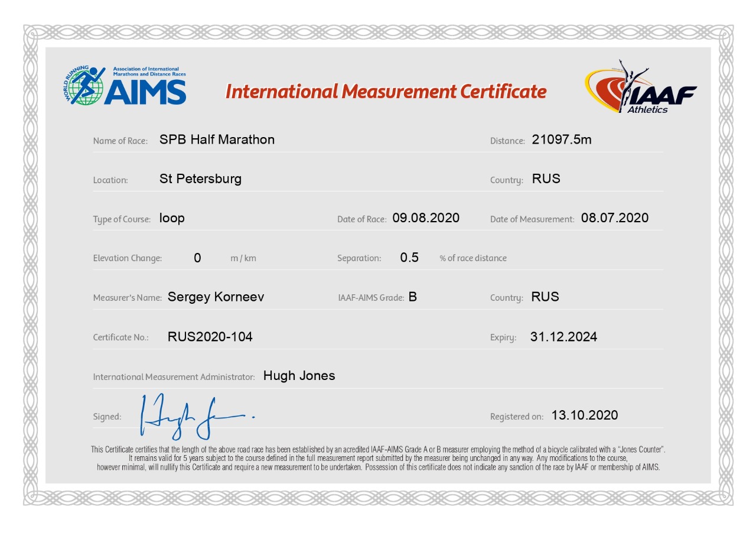756x536 pixels.
Task: Click the course type value loop
Action: point(172,218)
